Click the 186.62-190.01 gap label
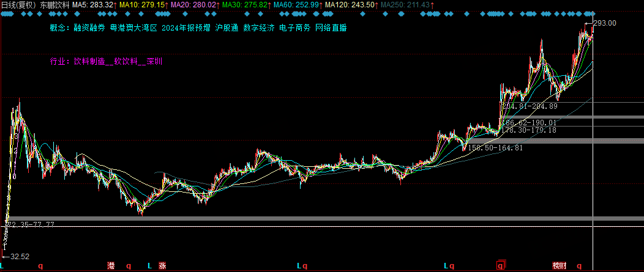 point(529,123)
